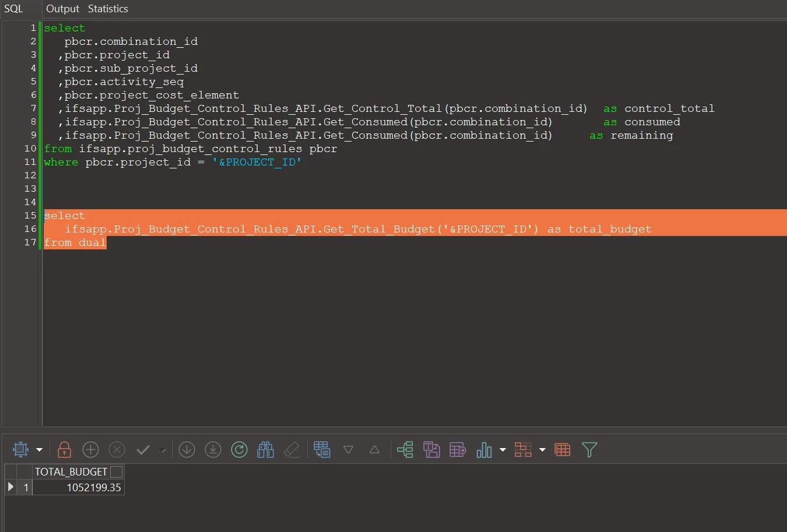Select the 1052199.35 result cell
The height and width of the screenshot is (532, 787).
point(78,487)
